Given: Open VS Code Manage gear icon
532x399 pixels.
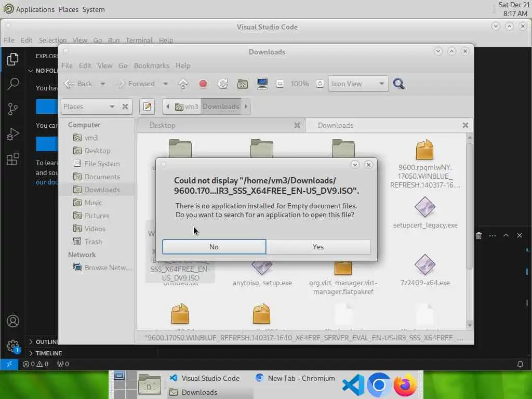Looking at the screenshot, I should tap(13, 346).
